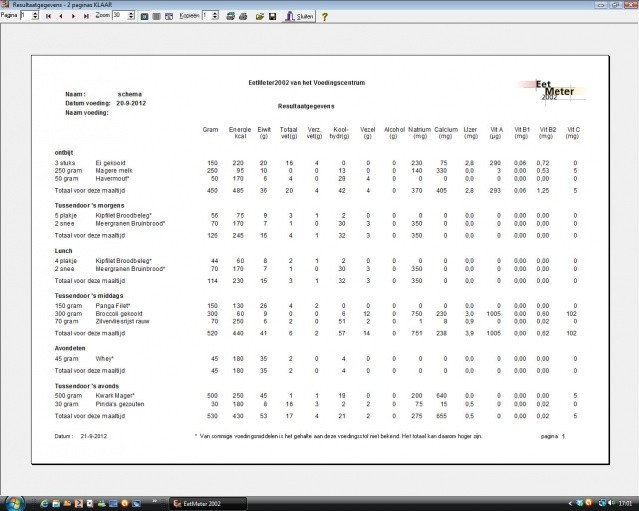Image resolution: width=639 pixels, height=511 pixels.
Task: Click the '21-9-2012' footer date
Action: point(94,436)
